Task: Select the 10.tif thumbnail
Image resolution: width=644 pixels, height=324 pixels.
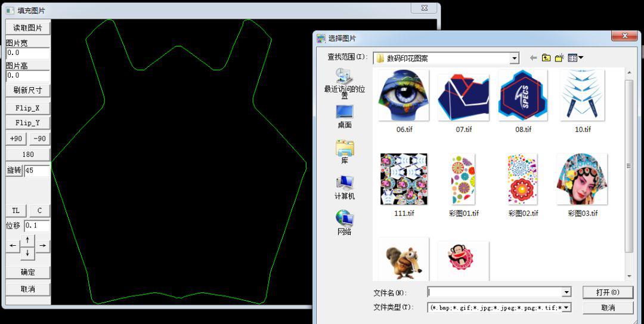Action: 583,95
